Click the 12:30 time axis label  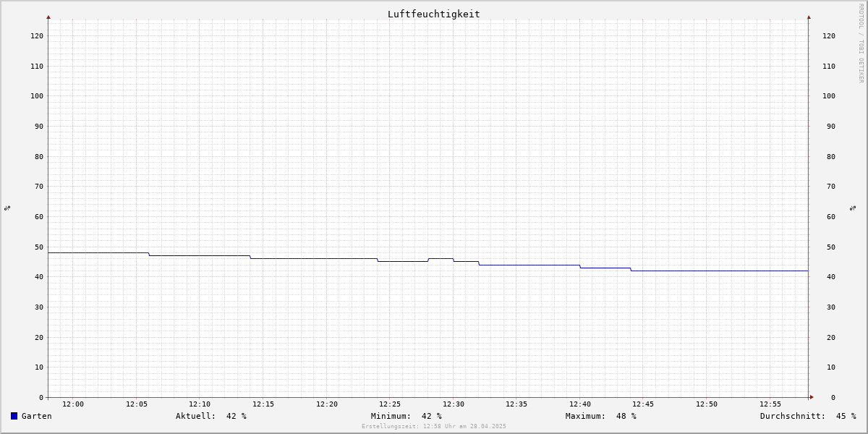[454, 404]
